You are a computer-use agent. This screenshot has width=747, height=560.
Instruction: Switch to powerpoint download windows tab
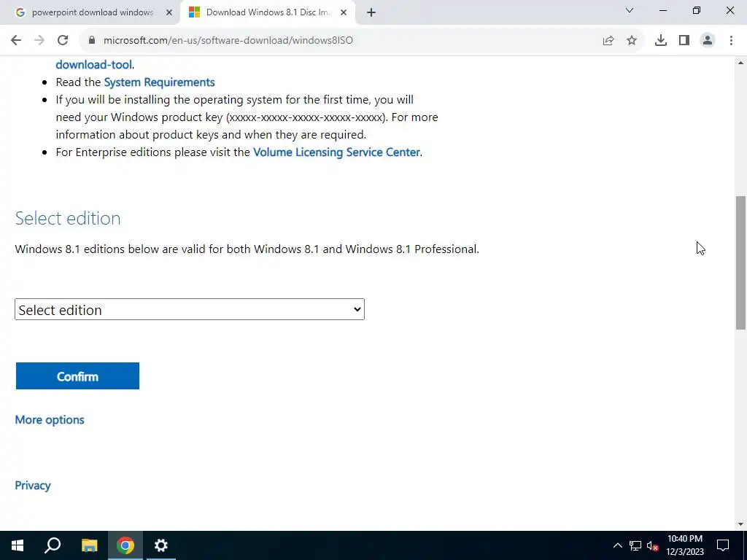click(x=89, y=12)
